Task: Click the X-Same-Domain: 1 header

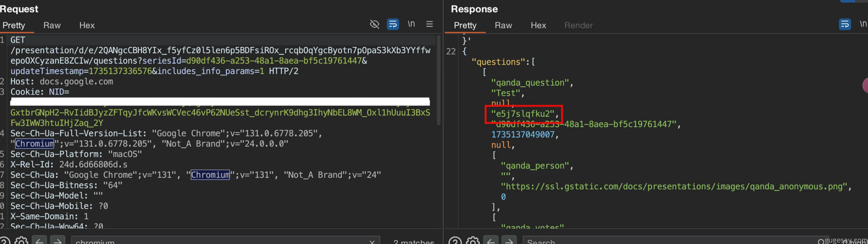Action: click(x=49, y=216)
